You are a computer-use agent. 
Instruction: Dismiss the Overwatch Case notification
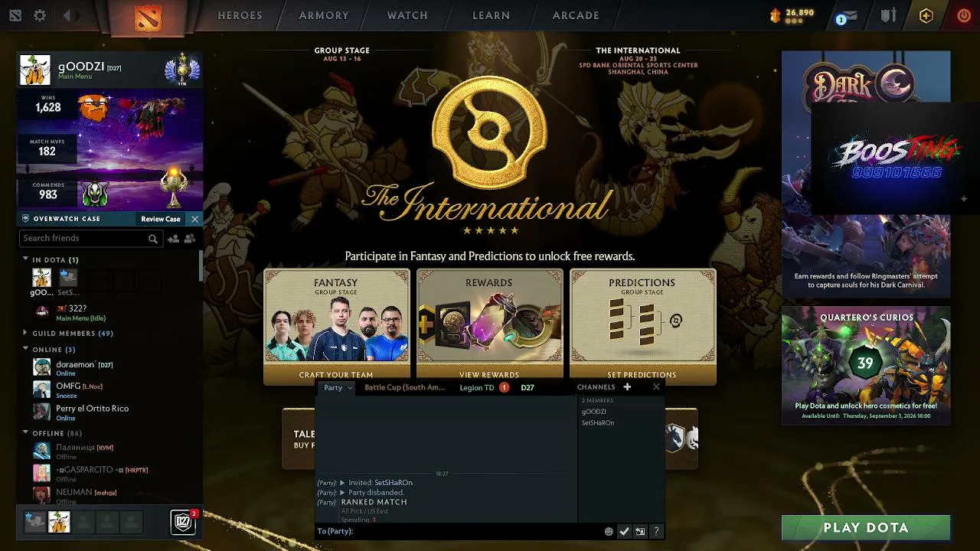tap(194, 219)
